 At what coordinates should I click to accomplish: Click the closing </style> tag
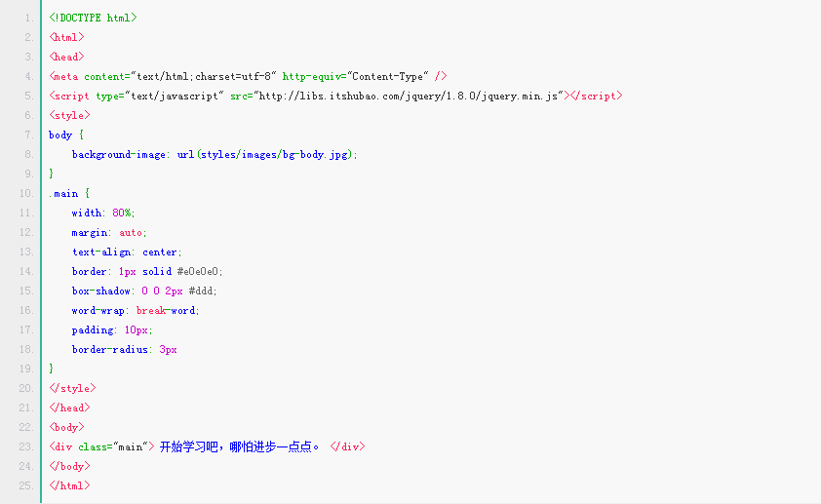[72, 388]
